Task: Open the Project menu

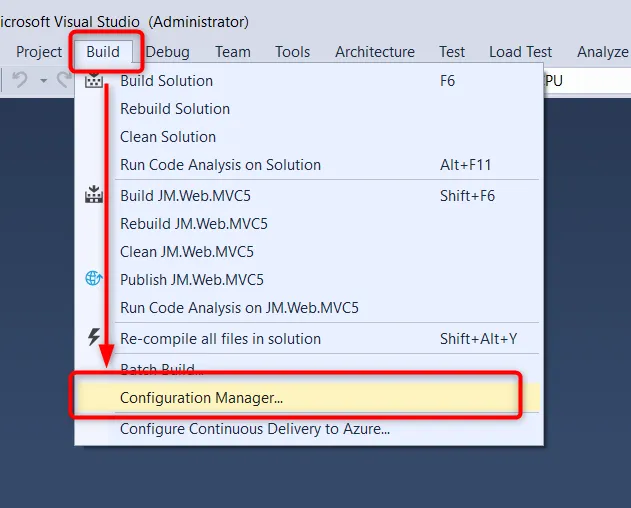Action: [x=39, y=52]
